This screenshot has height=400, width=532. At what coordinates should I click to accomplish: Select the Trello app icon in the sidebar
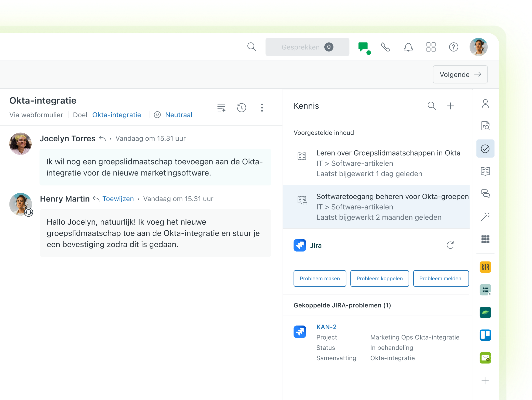pyautogui.click(x=485, y=335)
